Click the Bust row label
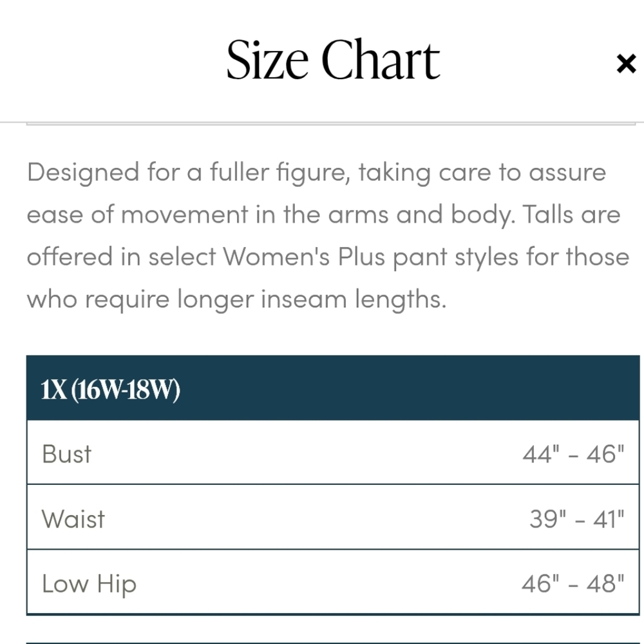 pyautogui.click(x=66, y=454)
